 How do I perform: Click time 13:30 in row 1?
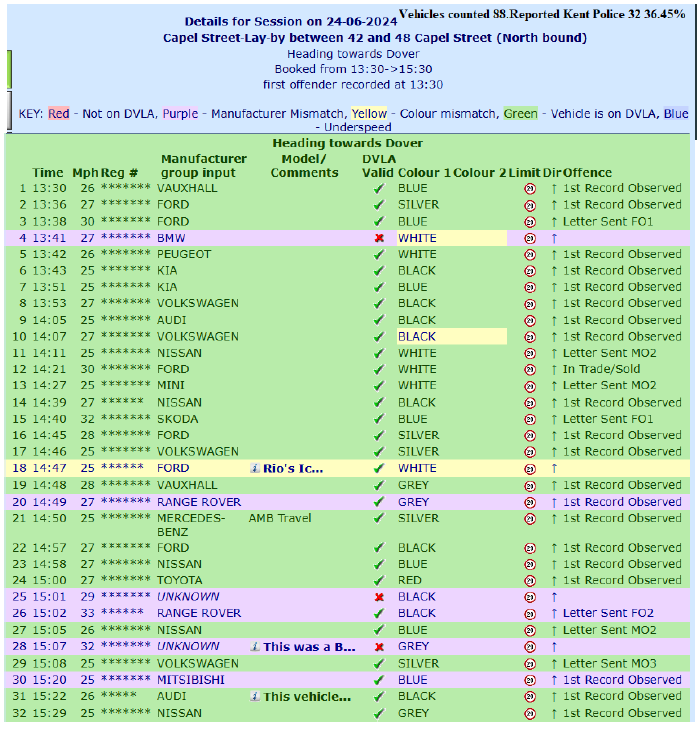[49, 188]
